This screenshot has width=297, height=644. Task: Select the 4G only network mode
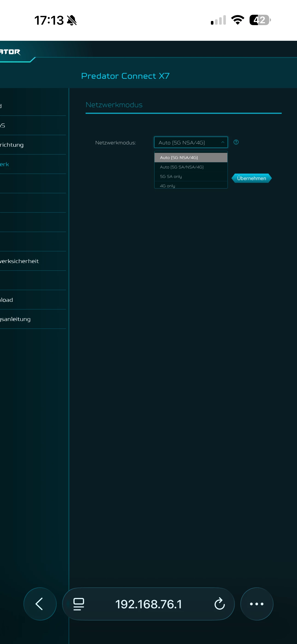coord(191,185)
